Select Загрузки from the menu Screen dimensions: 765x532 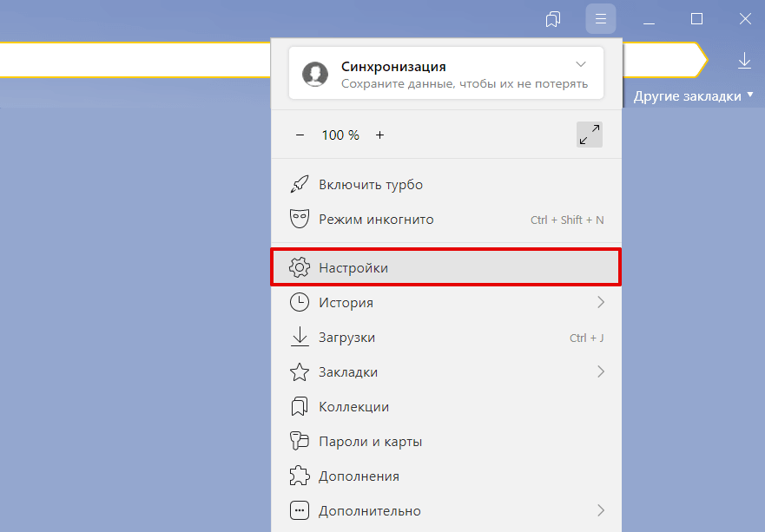coord(346,338)
